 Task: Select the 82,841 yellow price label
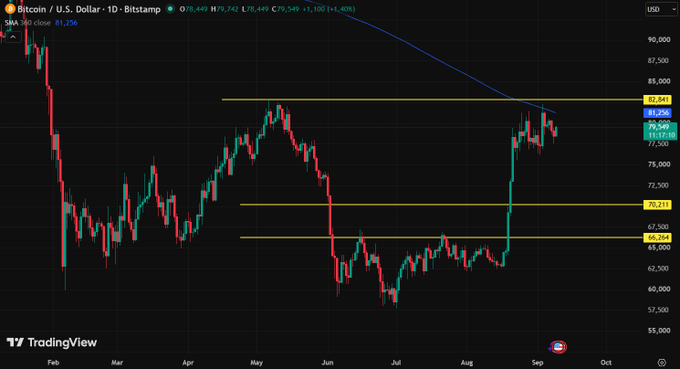[657, 100]
